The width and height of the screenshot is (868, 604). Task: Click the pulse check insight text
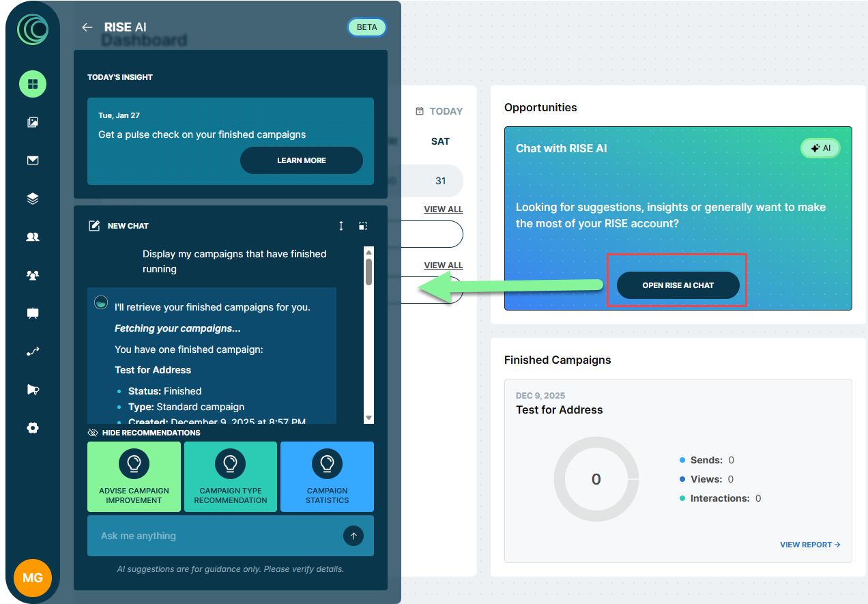click(202, 134)
